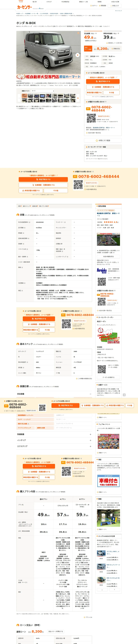
Task: Click the next-photo arrow on the main car image
Action: 78,55
